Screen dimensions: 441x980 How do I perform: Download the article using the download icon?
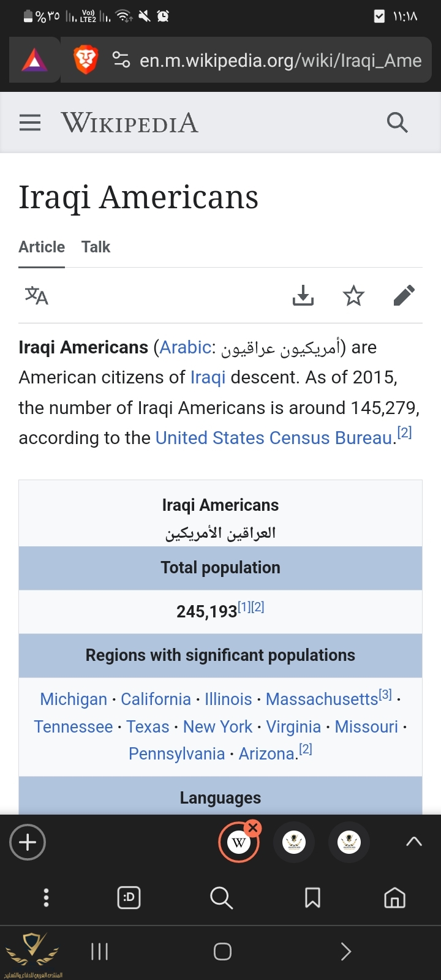click(x=303, y=296)
